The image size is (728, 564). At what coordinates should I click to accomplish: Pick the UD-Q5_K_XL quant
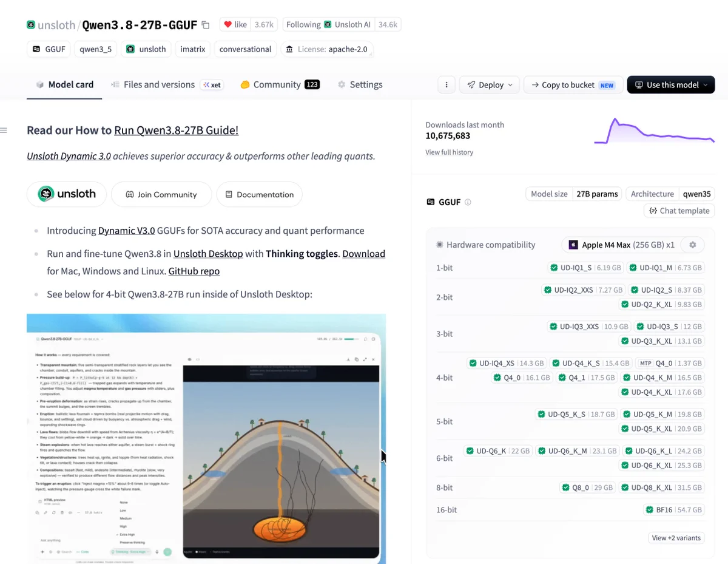coord(662,429)
